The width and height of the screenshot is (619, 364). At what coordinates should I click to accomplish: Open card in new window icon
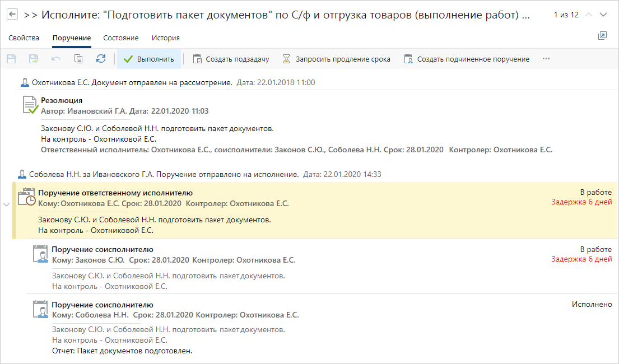(602, 36)
